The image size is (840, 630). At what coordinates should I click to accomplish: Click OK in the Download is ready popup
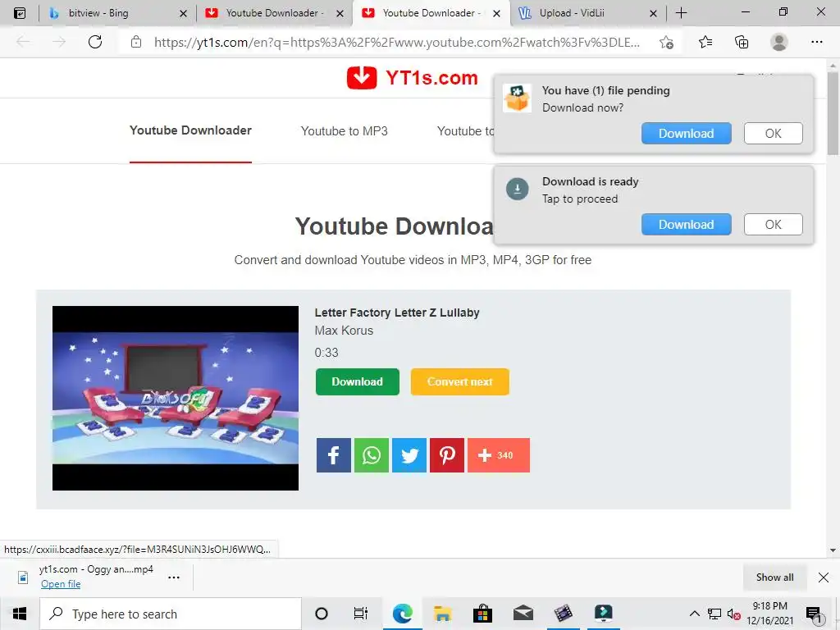pyautogui.click(x=773, y=225)
